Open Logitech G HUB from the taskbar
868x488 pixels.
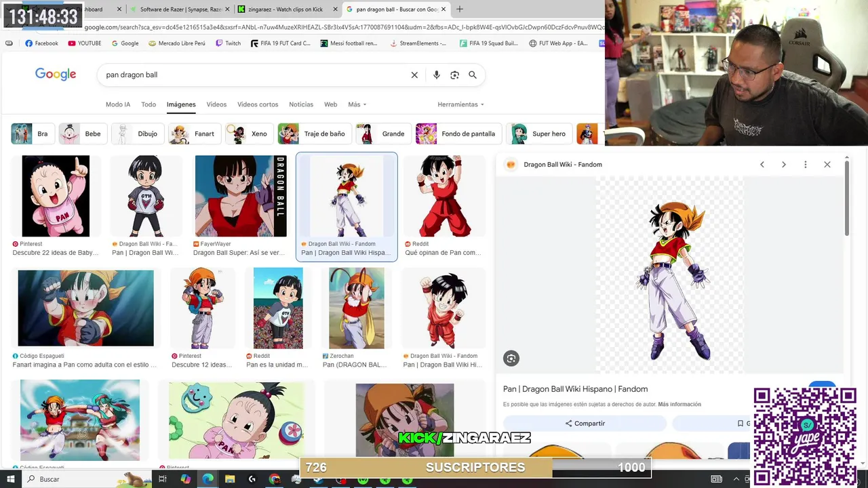tap(252, 479)
